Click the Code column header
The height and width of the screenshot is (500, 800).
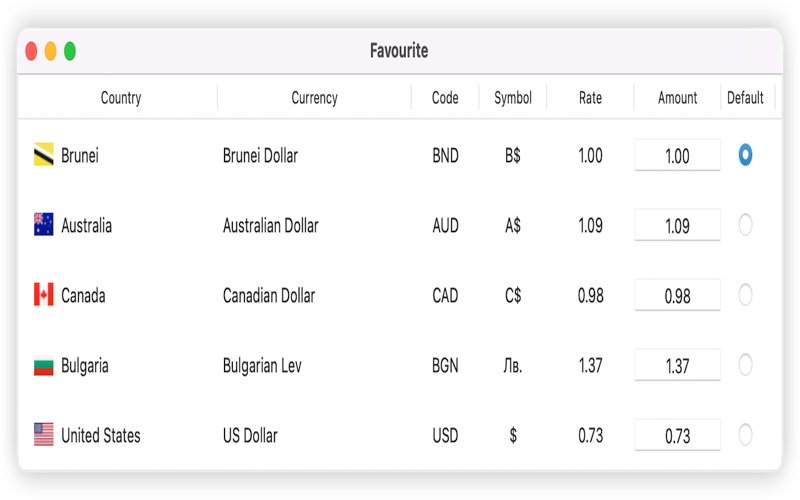(x=445, y=98)
